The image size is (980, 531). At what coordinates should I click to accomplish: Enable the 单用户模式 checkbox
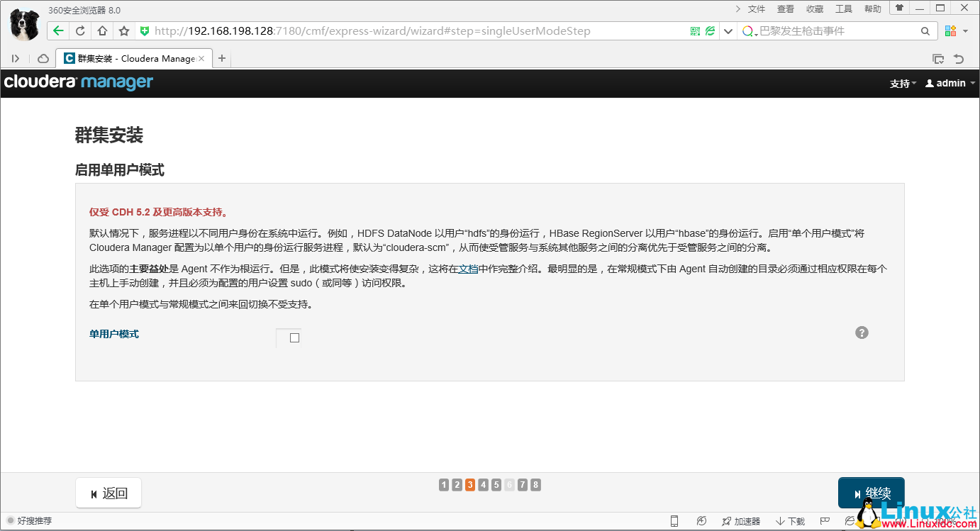(x=294, y=338)
